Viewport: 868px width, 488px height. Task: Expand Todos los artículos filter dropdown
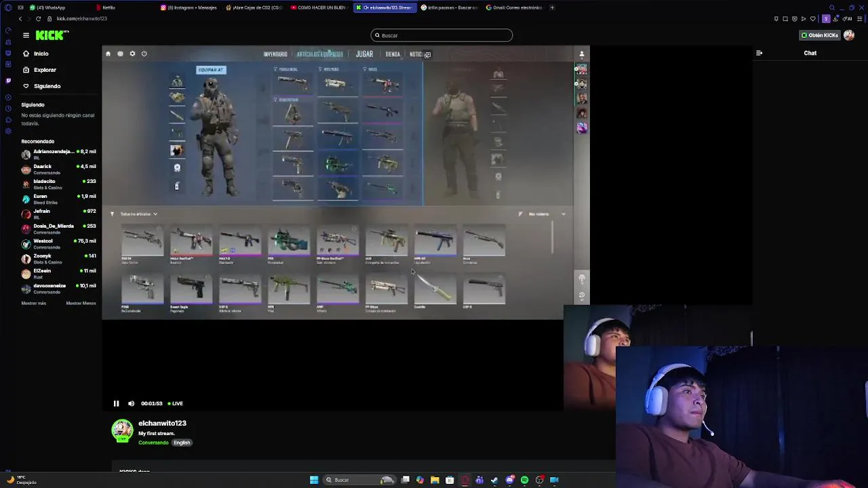(138, 214)
